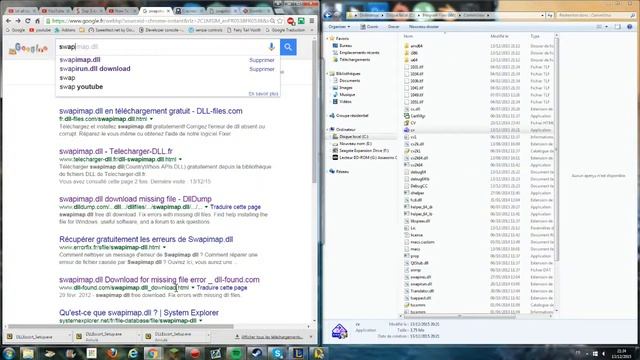Click the Chrome forward arrow
The width and height of the screenshot is (640, 360).
pos(18,21)
